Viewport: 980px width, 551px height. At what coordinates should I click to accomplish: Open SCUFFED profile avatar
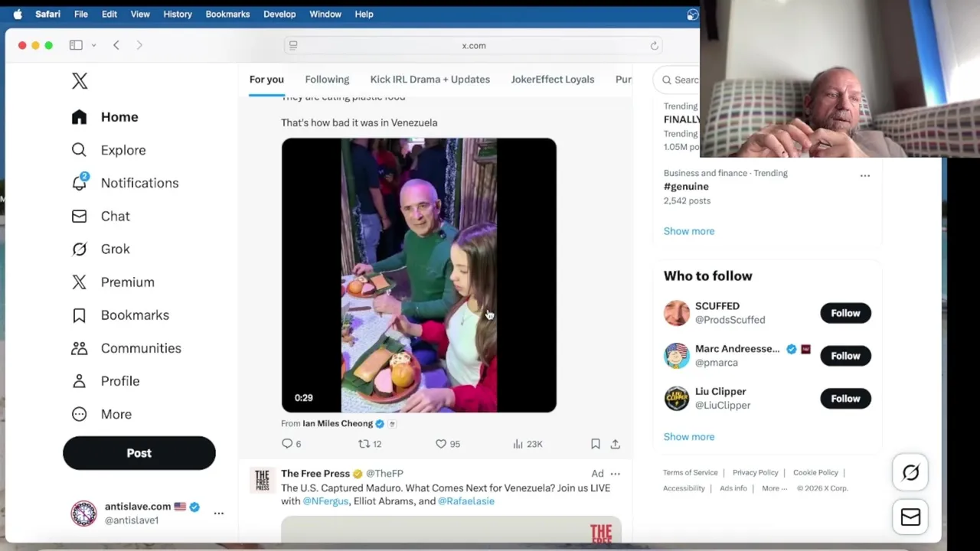tap(677, 313)
